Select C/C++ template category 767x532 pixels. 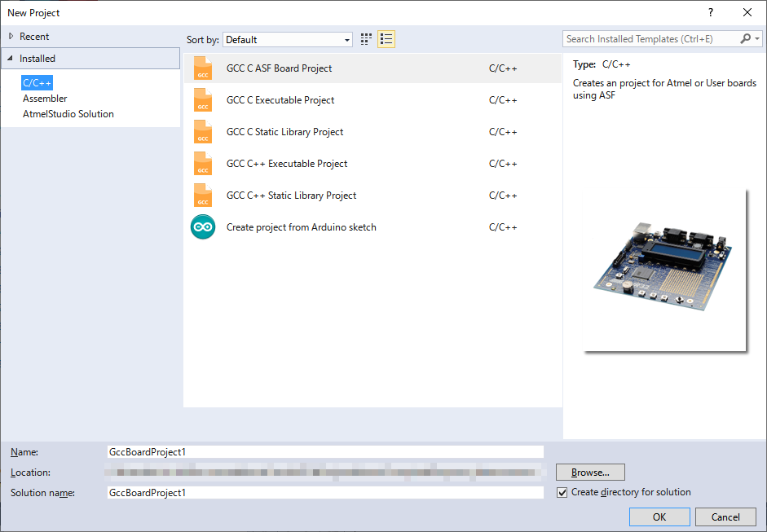[37, 82]
